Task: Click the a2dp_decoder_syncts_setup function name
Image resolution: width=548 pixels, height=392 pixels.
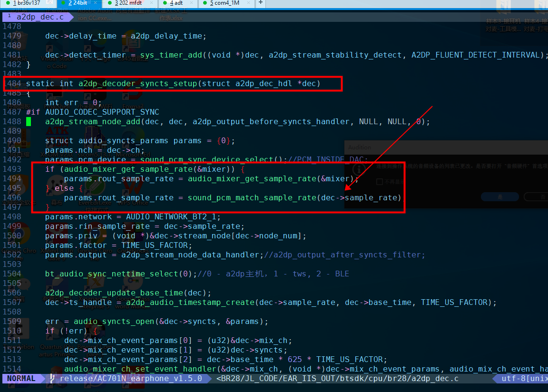Action: [x=137, y=84]
